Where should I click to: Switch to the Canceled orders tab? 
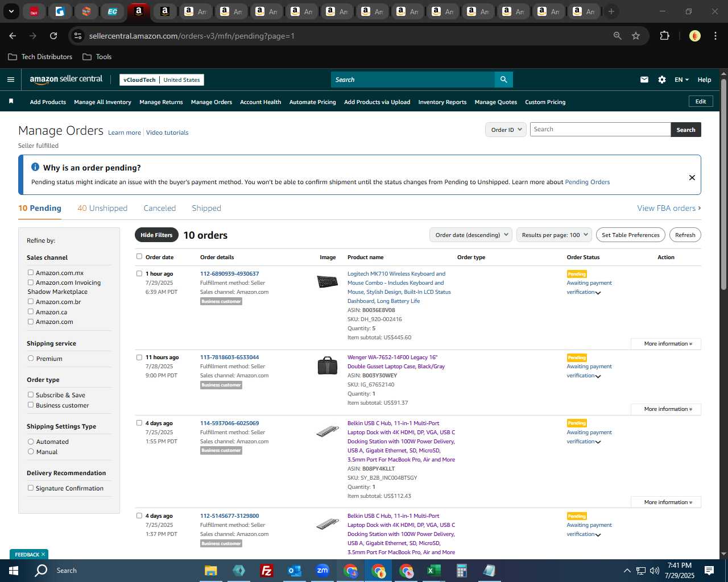(160, 208)
